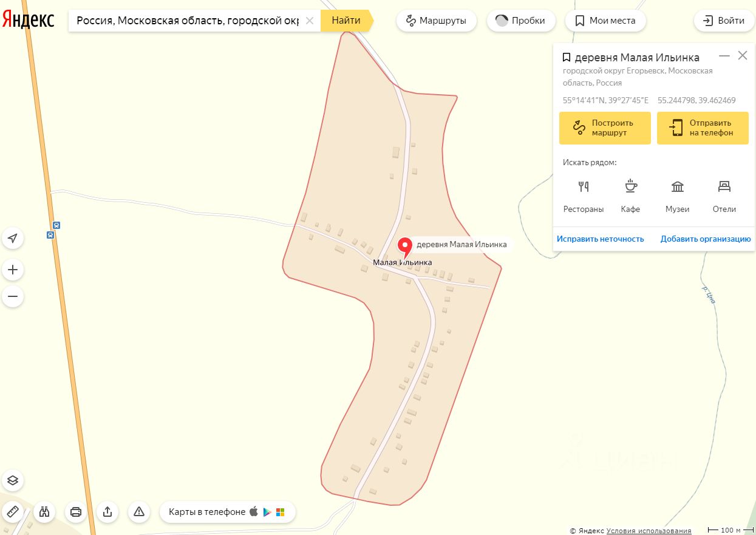Screen dimensions: 756x535
Task: Open the Маршруты routes panel
Action: (437, 21)
